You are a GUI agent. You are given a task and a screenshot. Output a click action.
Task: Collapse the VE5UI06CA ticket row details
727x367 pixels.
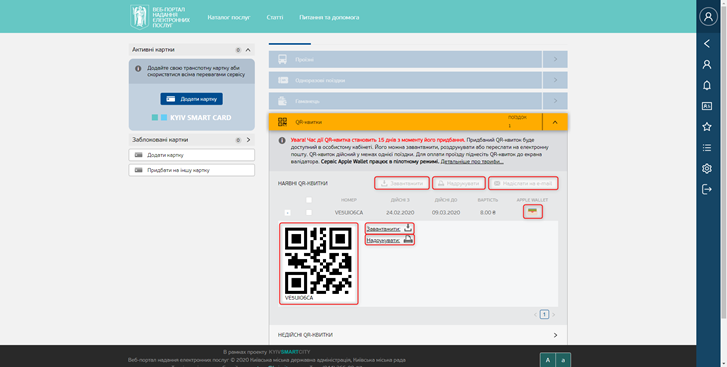click(287, 213)
